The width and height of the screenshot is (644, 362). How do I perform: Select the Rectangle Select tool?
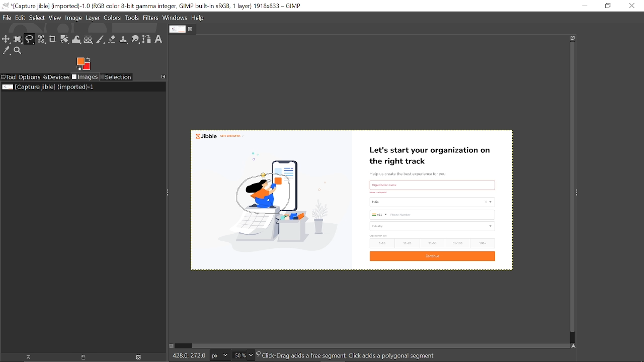pos(18,40)
